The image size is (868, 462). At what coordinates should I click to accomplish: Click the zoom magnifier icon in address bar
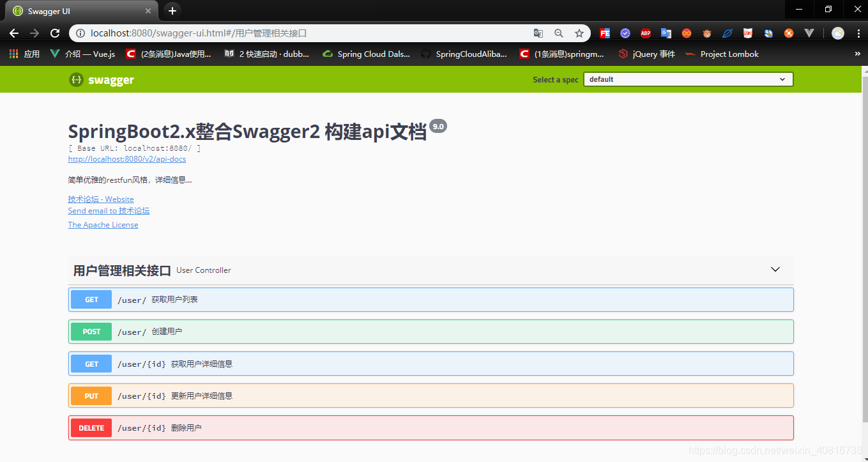pos(559,33)
